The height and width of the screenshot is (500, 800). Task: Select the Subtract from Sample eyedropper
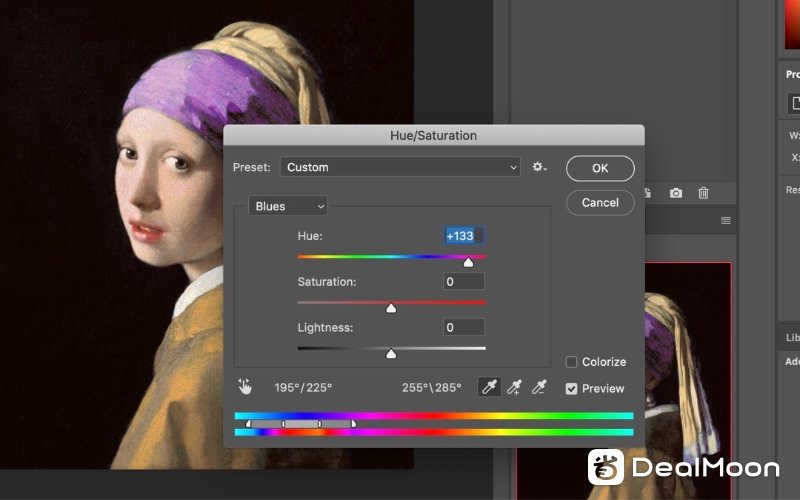pyautogui.click(x=539, y=387)
